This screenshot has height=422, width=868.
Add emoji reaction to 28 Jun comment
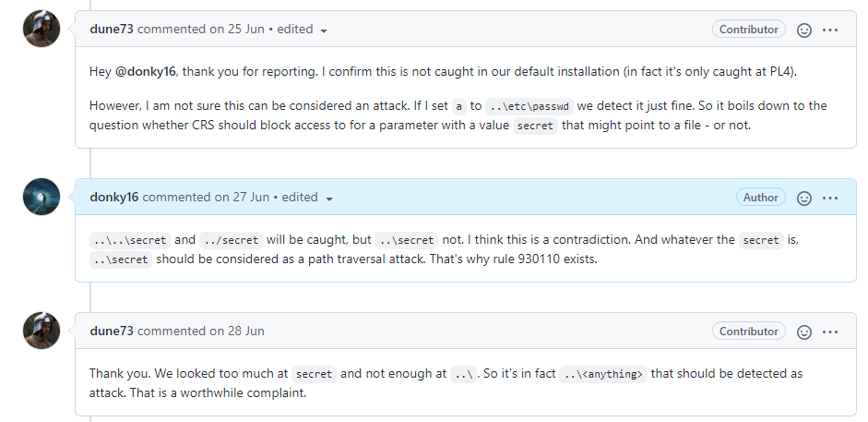(803, 332)
